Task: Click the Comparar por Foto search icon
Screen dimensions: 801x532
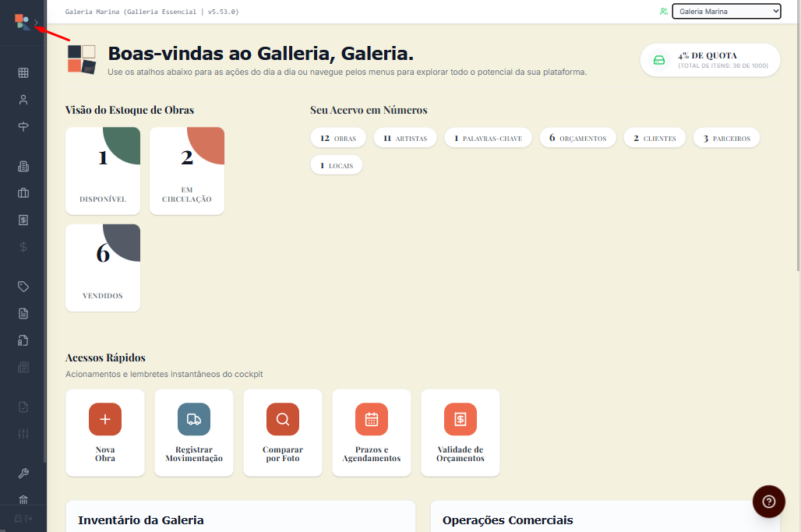Action: [x=283, y=419]
